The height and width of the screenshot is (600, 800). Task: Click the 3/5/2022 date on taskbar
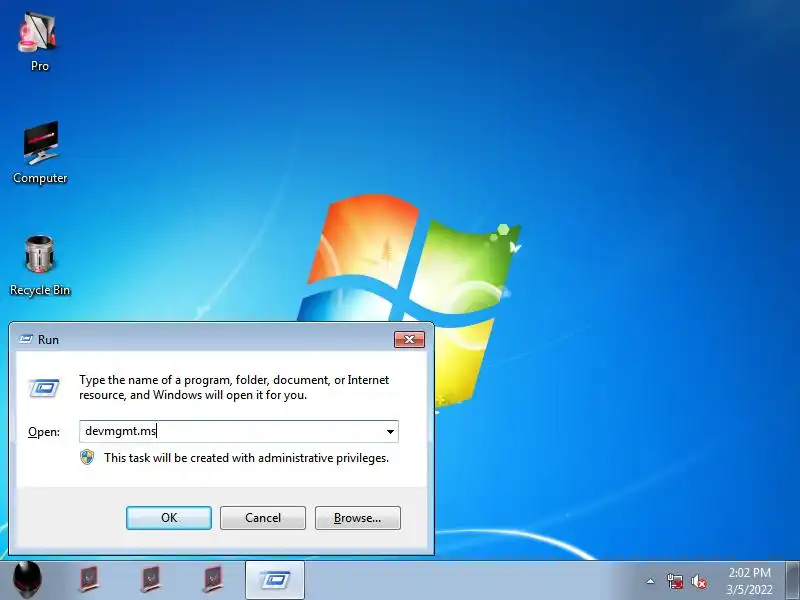(749, 590)
